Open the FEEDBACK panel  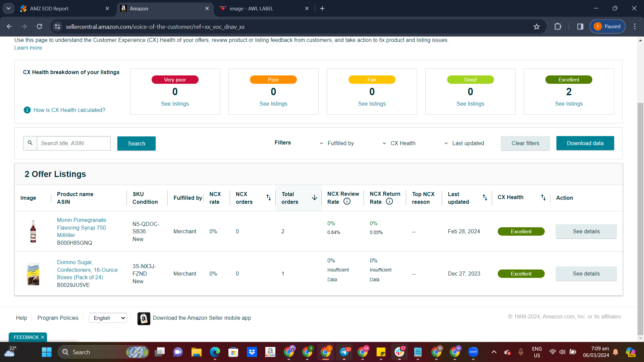pyautogui.click(x=26, y=337)
